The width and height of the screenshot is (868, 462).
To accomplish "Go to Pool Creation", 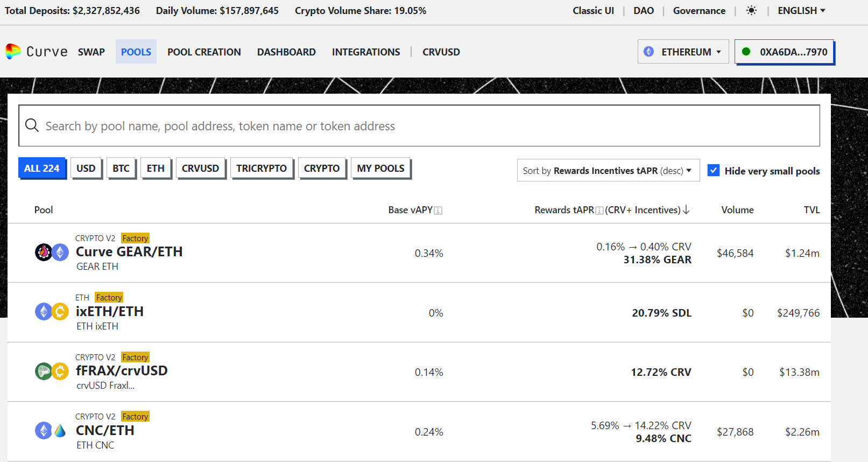I will point(204,52).
